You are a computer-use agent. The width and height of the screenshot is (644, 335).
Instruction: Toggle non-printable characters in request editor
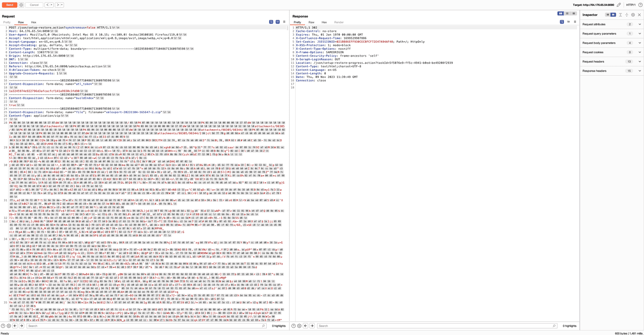point(278,22)
